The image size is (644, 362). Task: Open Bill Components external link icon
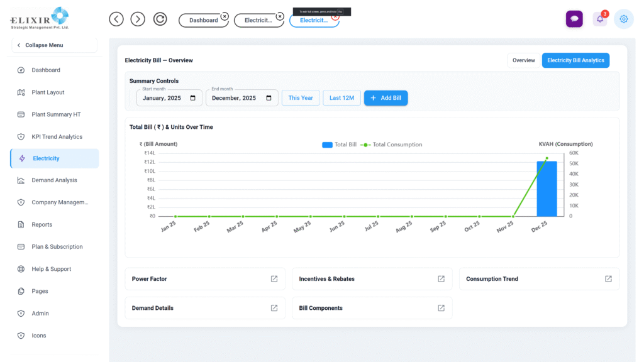click(x=441, y=308)
